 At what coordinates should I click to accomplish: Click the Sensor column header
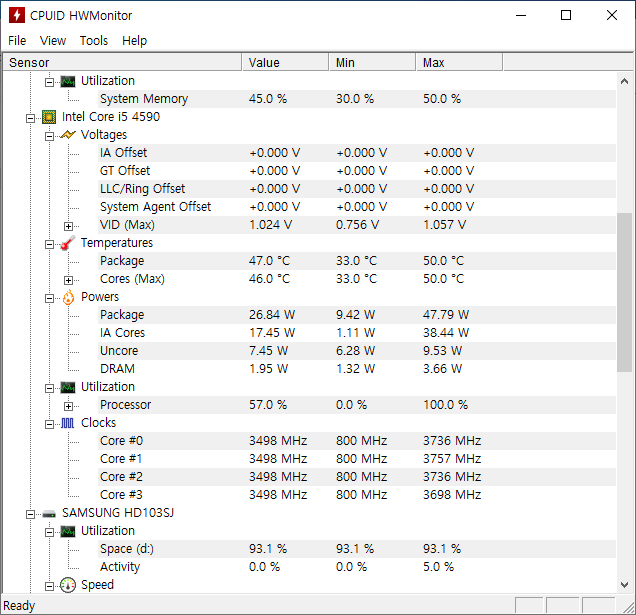122,62
